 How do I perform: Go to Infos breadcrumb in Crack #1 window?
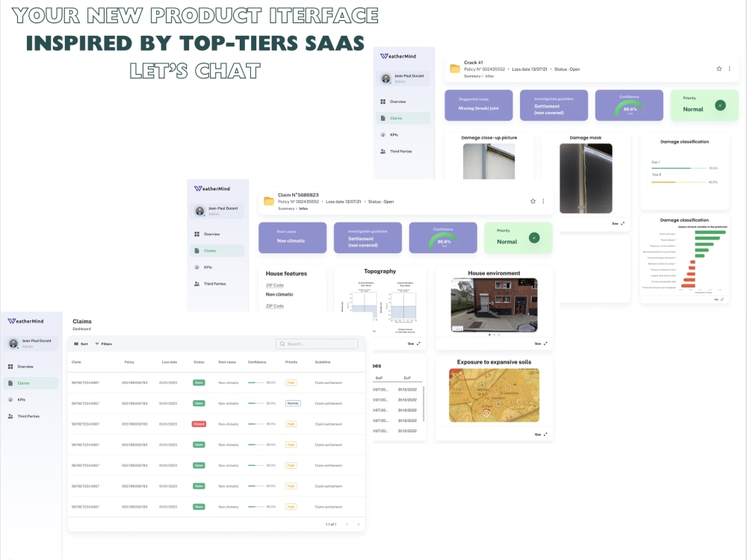coord(489,76)
